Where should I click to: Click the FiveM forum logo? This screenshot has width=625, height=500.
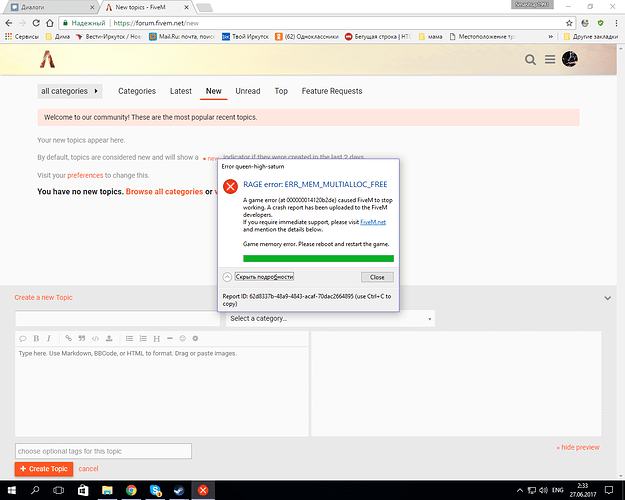pos(47,59)
